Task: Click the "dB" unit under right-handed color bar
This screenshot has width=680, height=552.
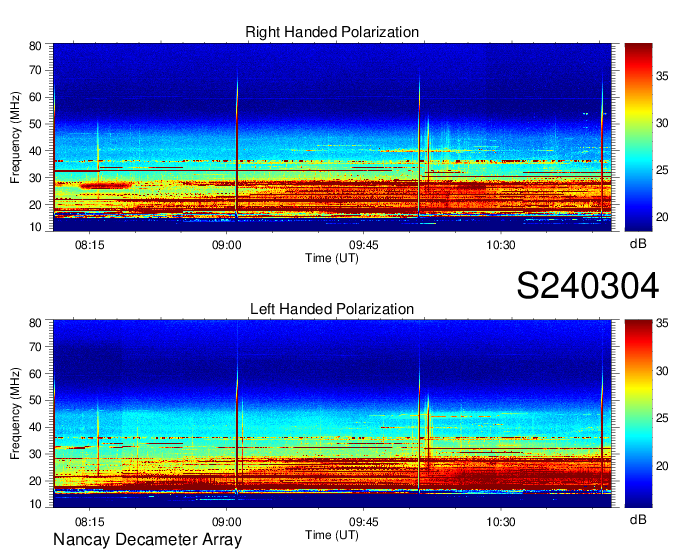Action: tap(638, 244)
